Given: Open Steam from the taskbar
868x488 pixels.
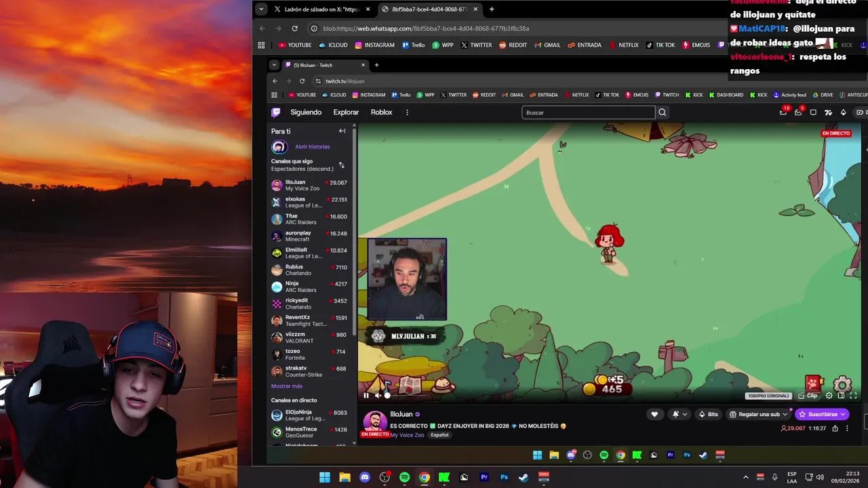Looking at the screenshot, I should point(524,477).
